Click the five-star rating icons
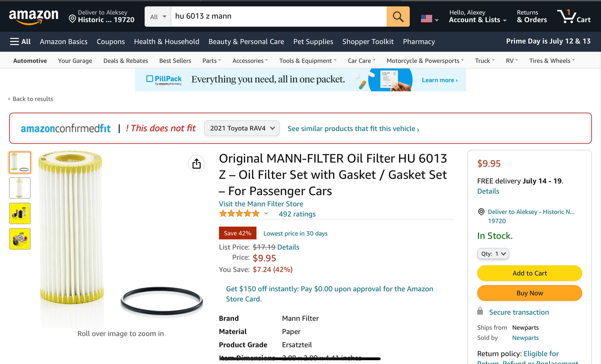The image size is (601, 364). pyautogui.click(x=239, y=214)
